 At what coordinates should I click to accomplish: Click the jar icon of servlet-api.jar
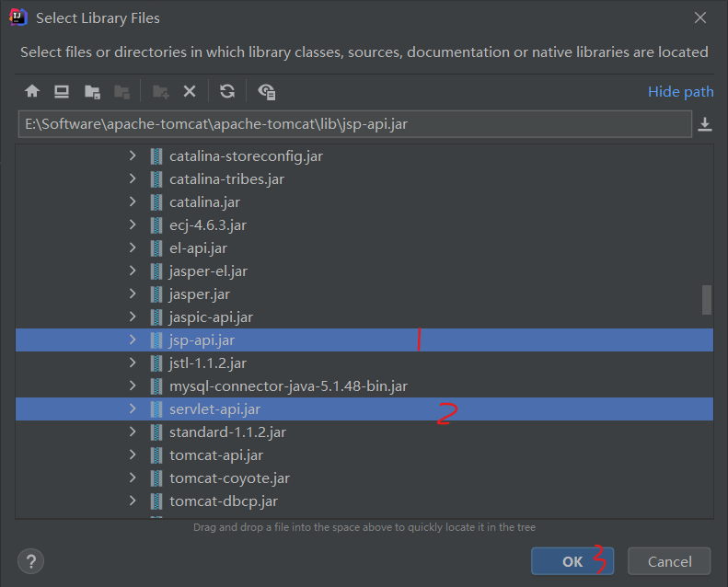pyautogui.click(x=156, y=409)
